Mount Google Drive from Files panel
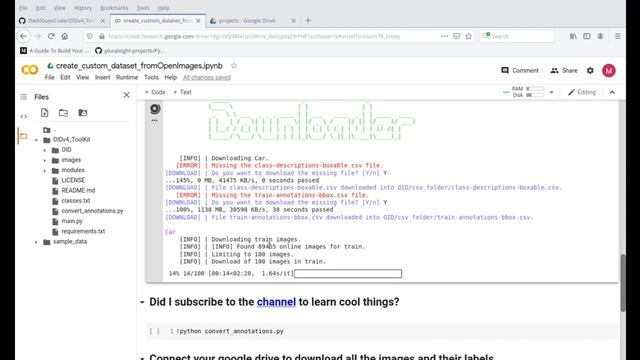The image size is (640, 360). tap(83, 113)
